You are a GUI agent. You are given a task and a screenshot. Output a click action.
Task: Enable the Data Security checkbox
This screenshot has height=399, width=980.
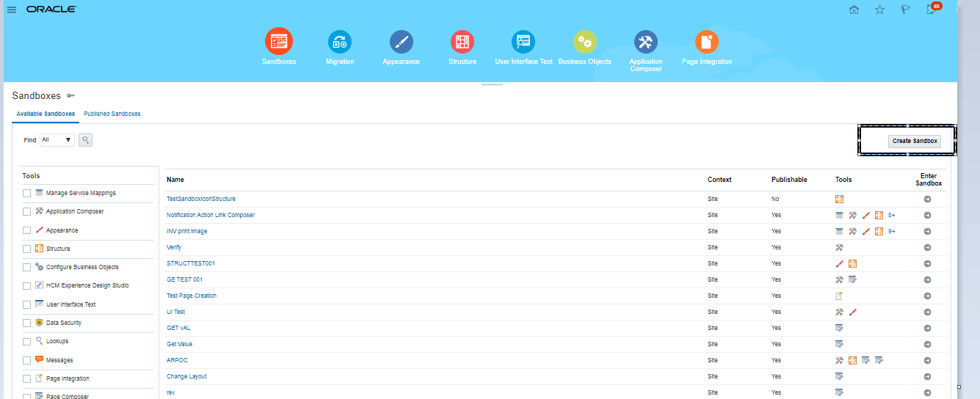tap(27, 323)
